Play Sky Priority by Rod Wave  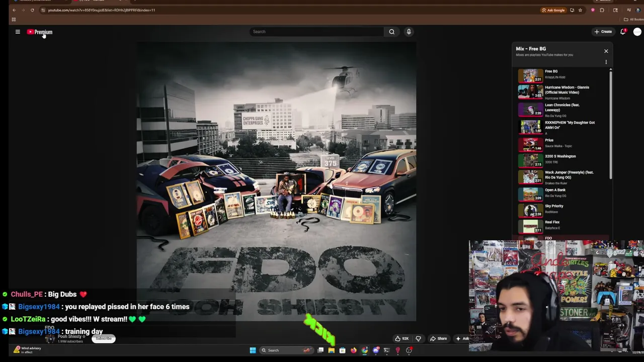pyautogui.click(x=563, y=210)
